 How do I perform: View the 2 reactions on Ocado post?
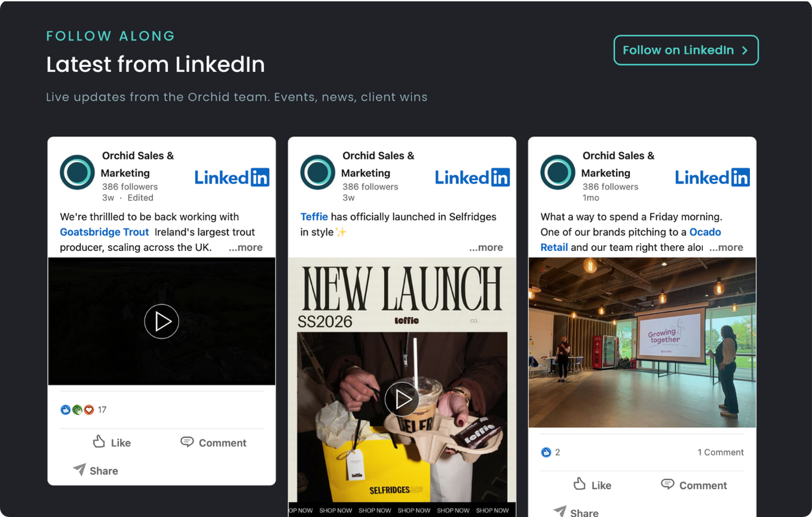click(x=550, y=452)
